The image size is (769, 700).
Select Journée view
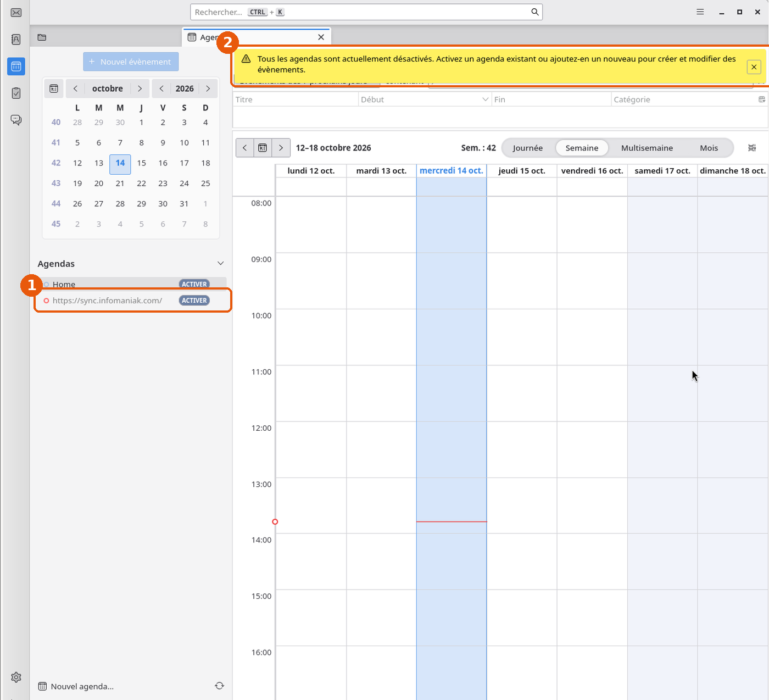[528, 148]
